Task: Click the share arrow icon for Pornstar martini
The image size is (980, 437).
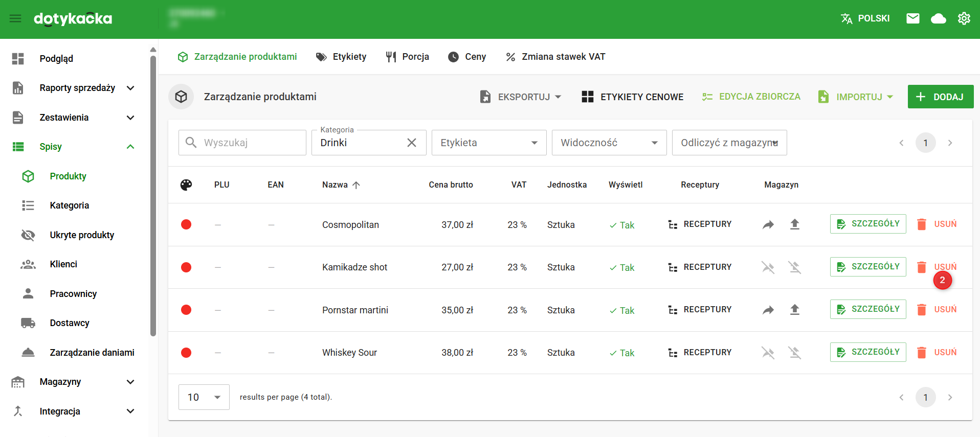Action: point(768,310)
